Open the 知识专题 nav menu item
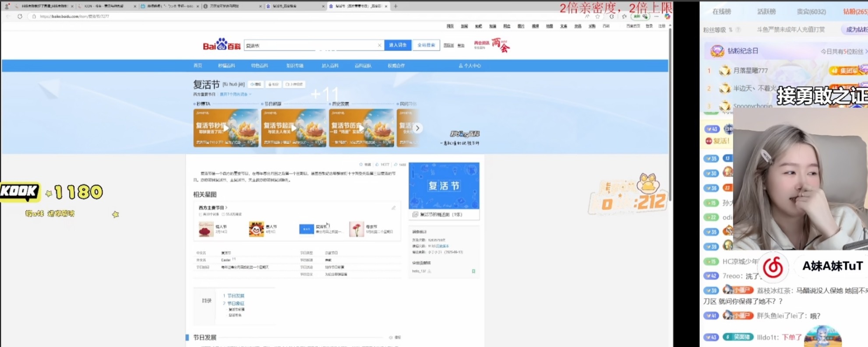868x347 pixels. point(295,66)
